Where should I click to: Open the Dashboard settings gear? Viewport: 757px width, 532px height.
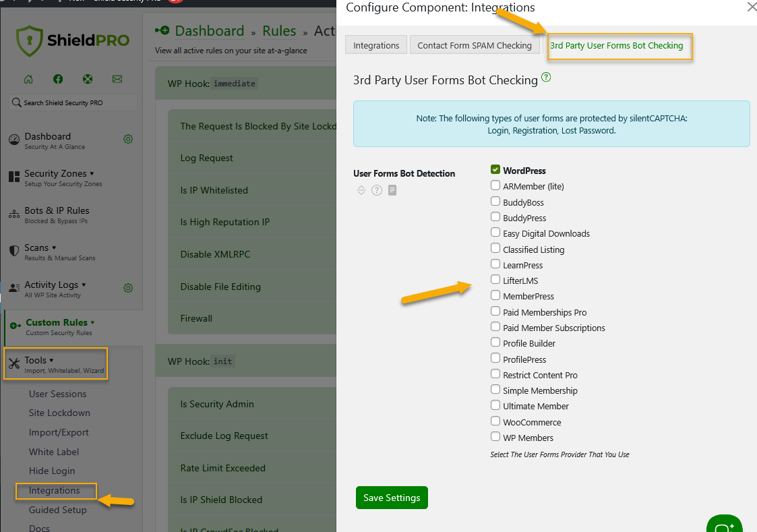128,139
